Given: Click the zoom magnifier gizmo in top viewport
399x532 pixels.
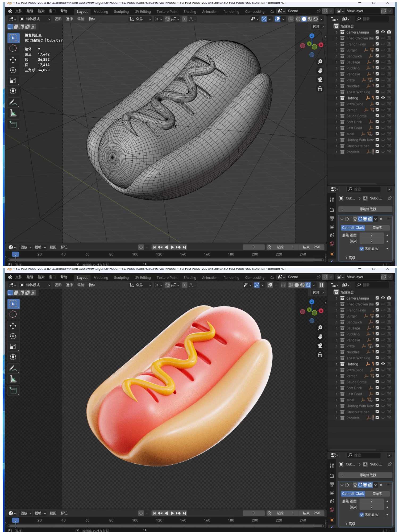Looking at the screenshot, I should click(320, 62).
